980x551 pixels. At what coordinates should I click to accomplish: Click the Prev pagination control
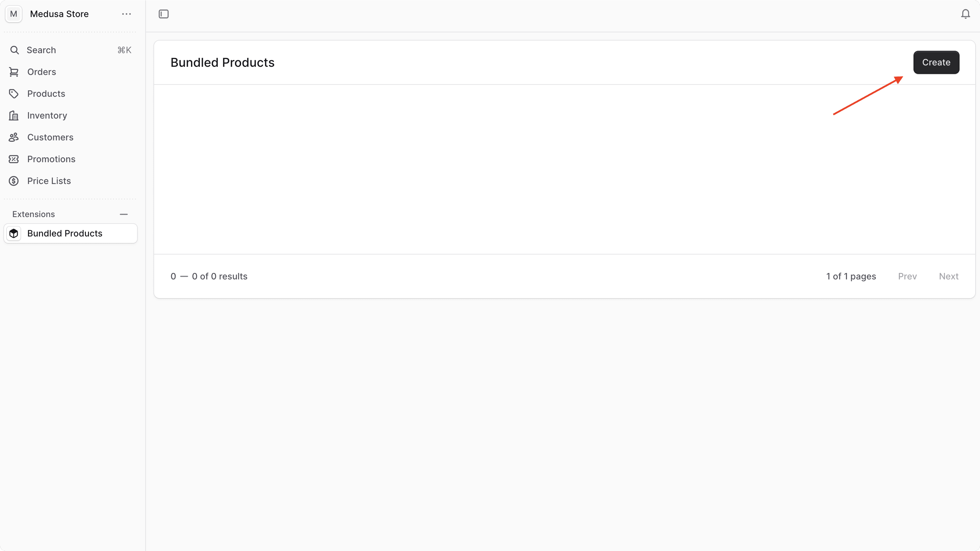907,276
